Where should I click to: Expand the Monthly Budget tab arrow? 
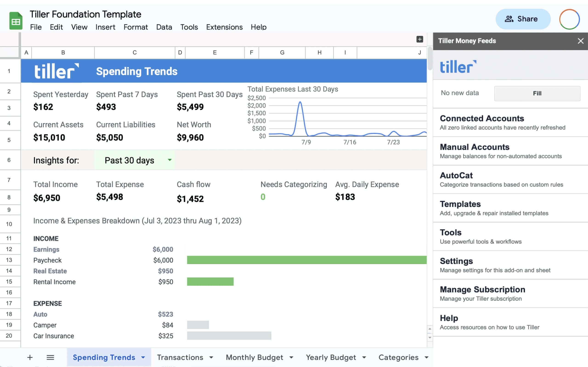click(x=291, y=357)
